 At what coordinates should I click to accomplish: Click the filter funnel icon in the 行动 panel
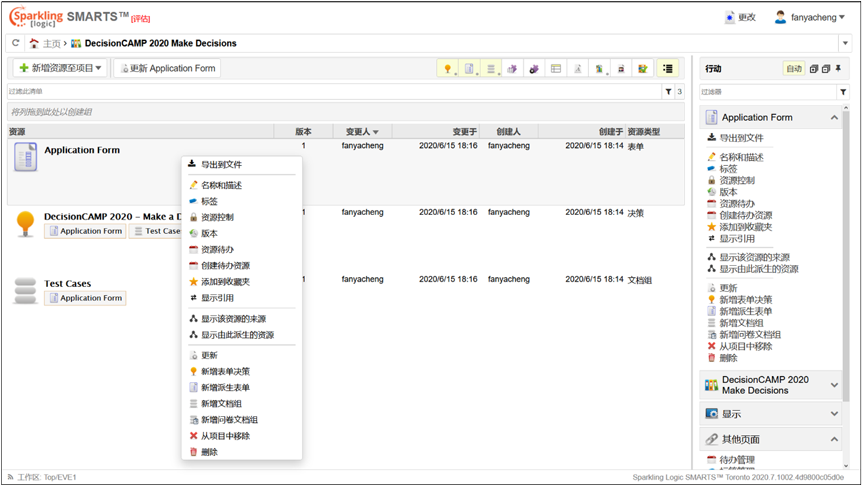pyautogui.click(x=843, y=92)
